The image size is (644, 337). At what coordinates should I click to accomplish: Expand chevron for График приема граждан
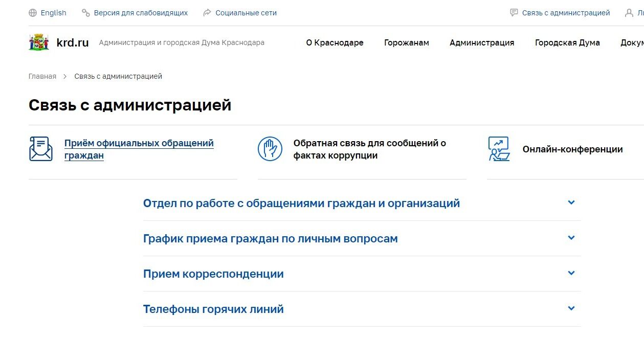(571, 238)
